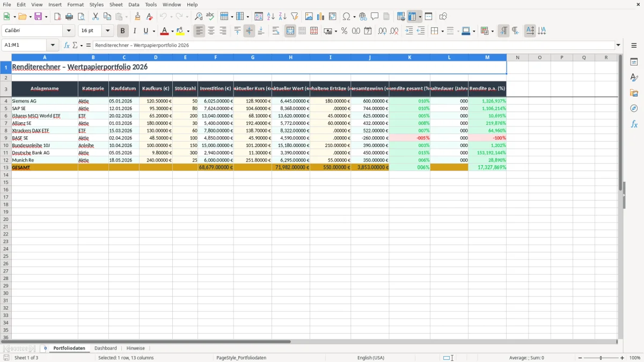644x362 pixels.
Task: Open sidebar Styles panel icon
Action: [x=634, y=78]
